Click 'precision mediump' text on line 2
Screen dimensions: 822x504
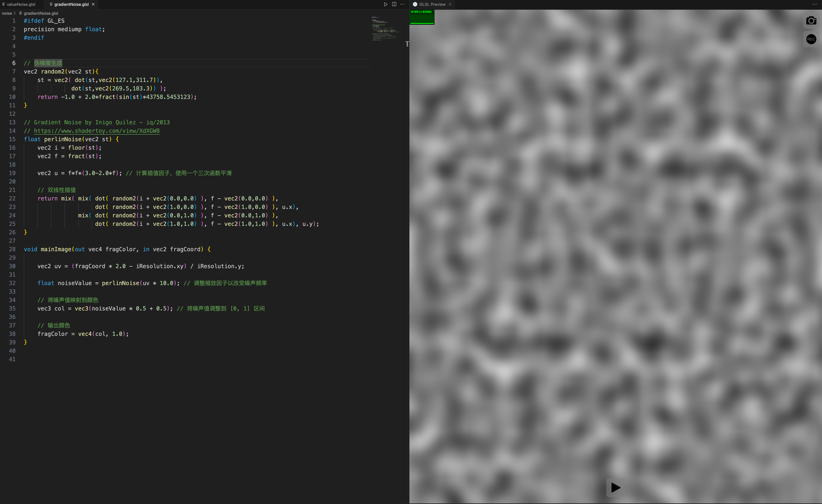(x=52, y=29)
